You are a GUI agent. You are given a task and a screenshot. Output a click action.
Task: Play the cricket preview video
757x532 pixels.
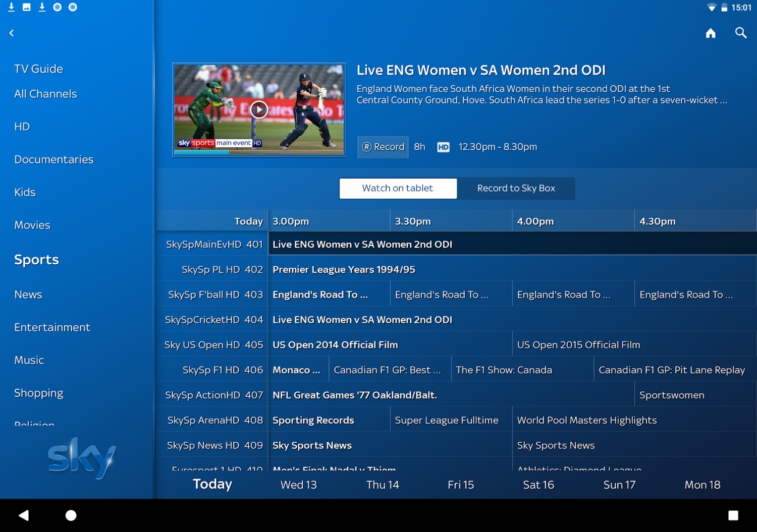(x=259, y=109)
